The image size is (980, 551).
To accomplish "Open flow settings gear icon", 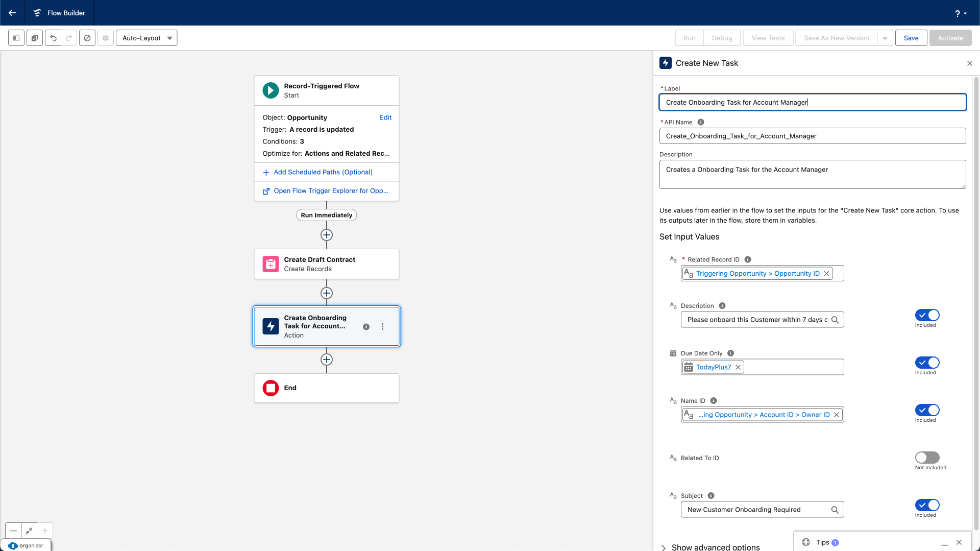I will click(x=106, y=38).
